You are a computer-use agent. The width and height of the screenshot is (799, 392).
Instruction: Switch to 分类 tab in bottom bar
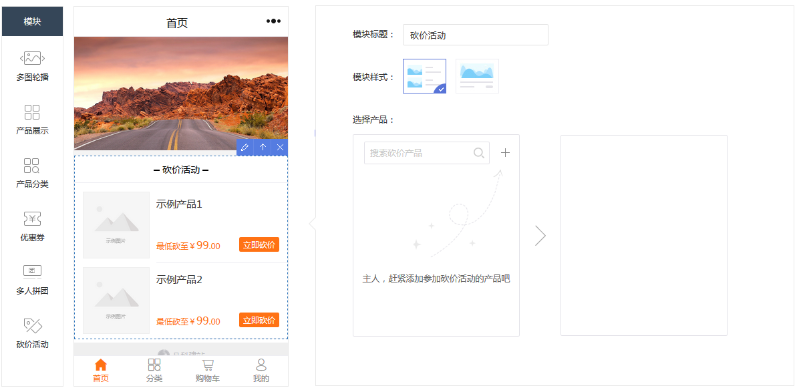pos(154,371)
